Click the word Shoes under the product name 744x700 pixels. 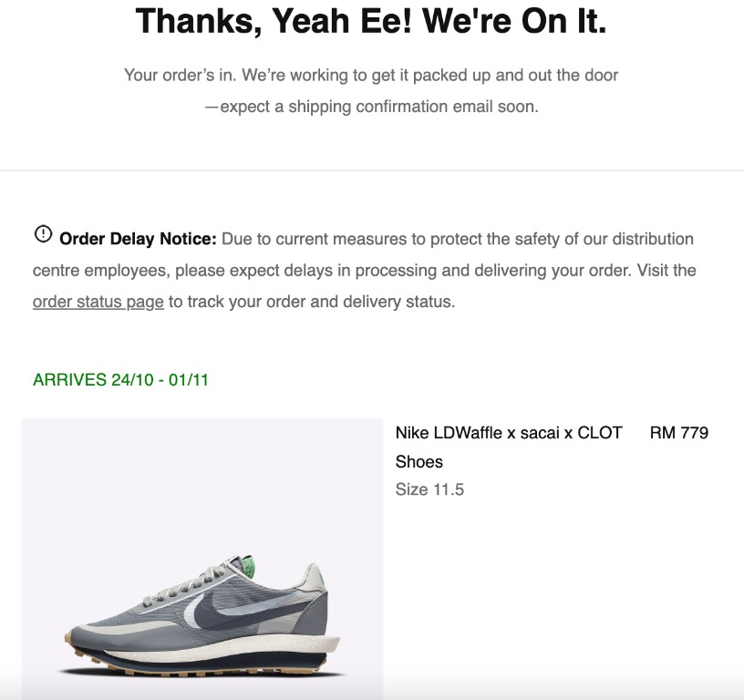(418, 462)
